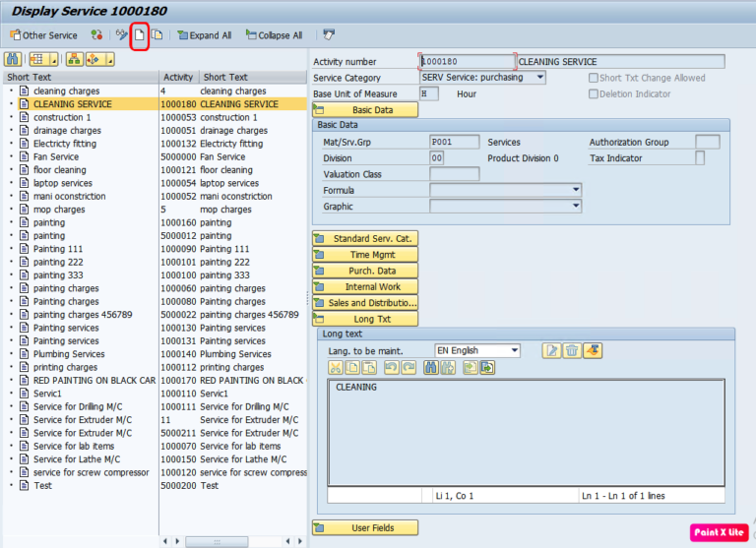Toggle Short Txt Change Allowed checkbox
The width and height of the screenshot is (756, 548).
click(x=594, y=78)
